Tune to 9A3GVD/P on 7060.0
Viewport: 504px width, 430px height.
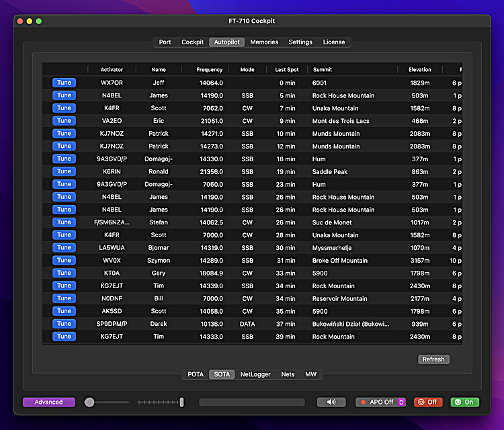coord(64,184)
